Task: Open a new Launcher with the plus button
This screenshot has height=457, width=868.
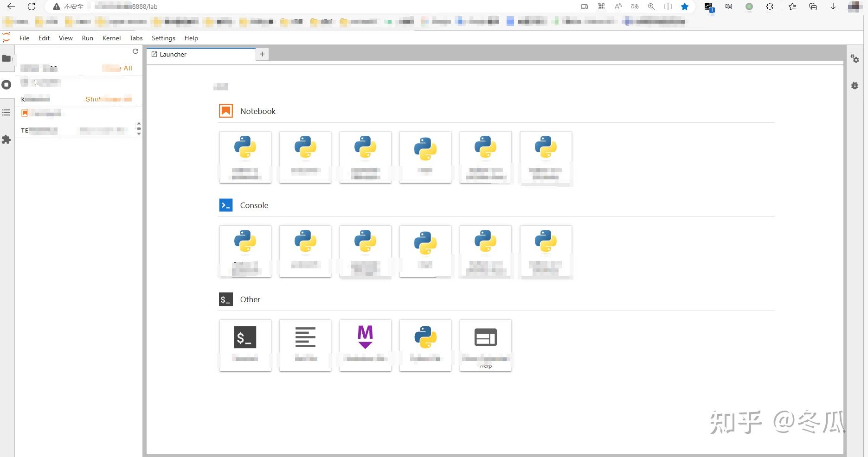Action: coord(262,54)
